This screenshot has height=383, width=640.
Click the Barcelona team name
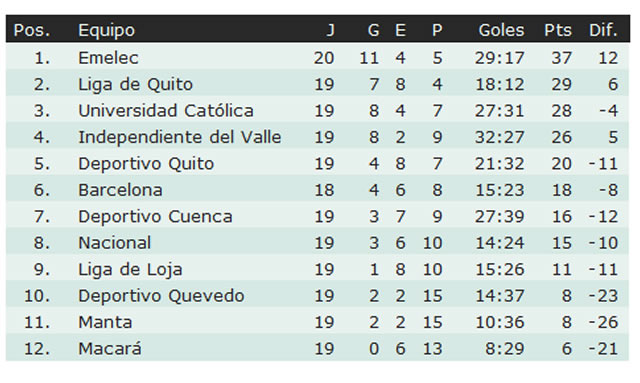coord(120,190)
